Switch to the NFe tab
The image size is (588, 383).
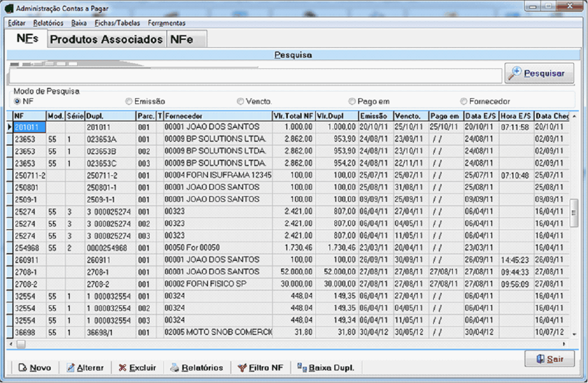pyautogui.click(x=182, y=40)
